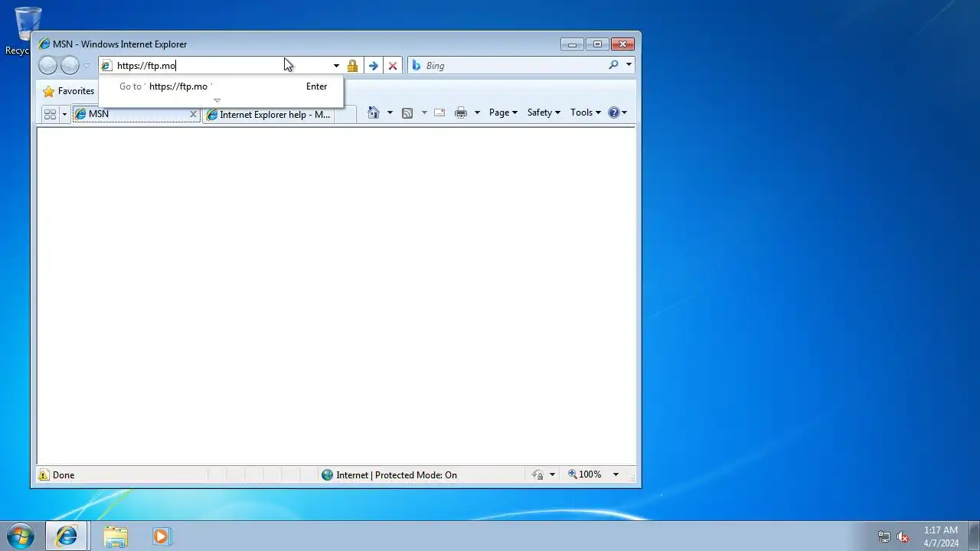Click the security lock icon

(352, 66)
